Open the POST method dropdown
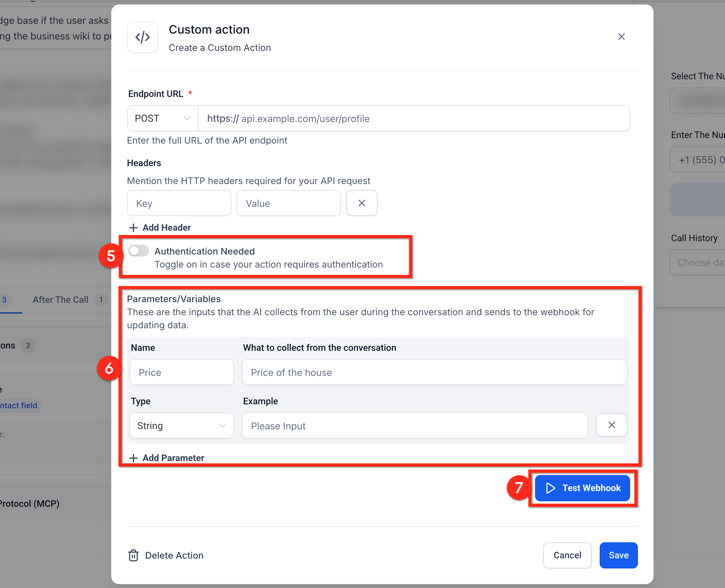 click(162, 118)
